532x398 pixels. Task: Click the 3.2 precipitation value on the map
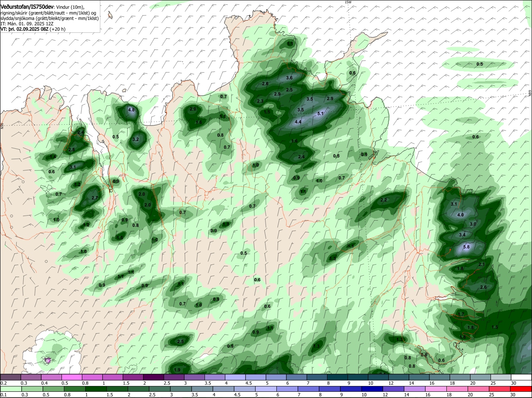pyautogui.click(x=135, y=139)
